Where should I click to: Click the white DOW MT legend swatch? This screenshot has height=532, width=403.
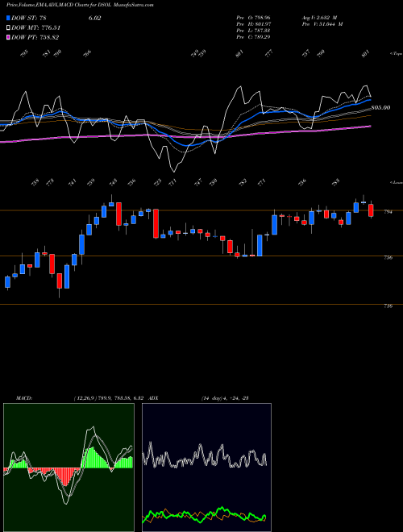coord(9,28)
